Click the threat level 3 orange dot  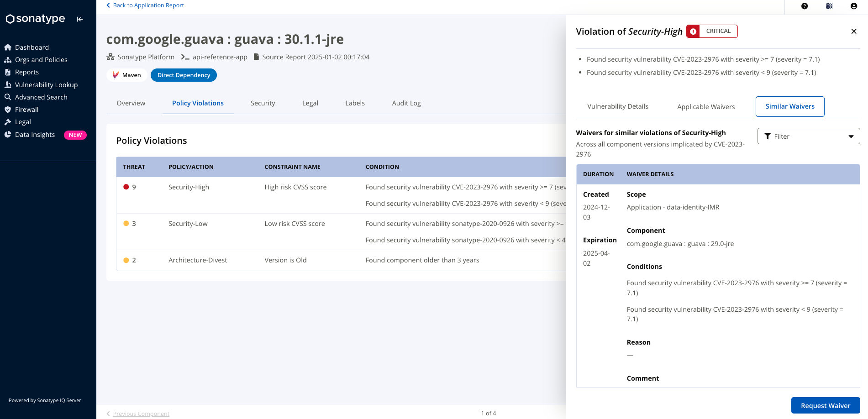pos(126,224)
